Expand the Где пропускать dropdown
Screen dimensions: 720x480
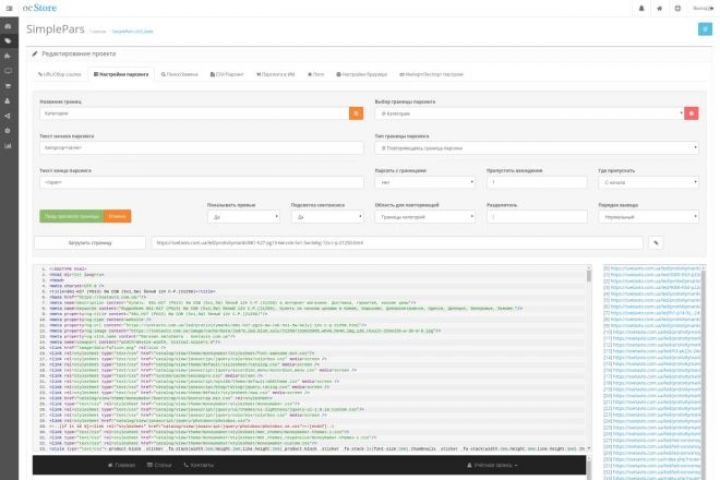tap(649, 182)
